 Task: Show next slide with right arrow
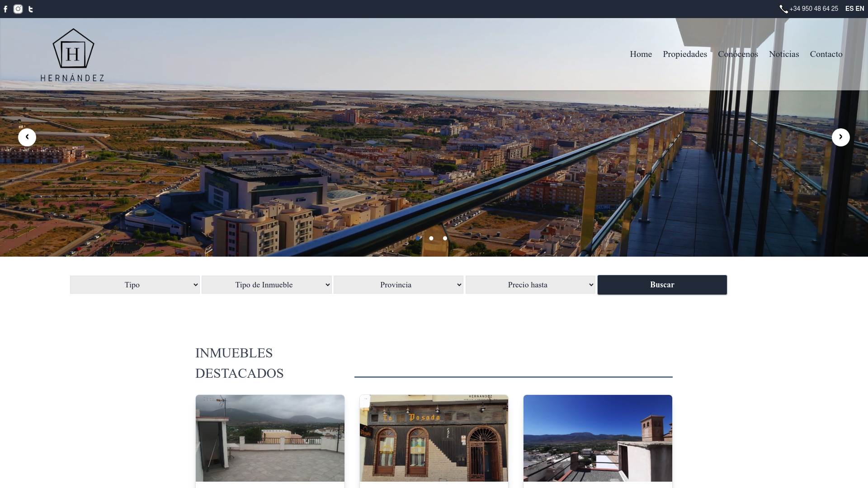point(841,137)
